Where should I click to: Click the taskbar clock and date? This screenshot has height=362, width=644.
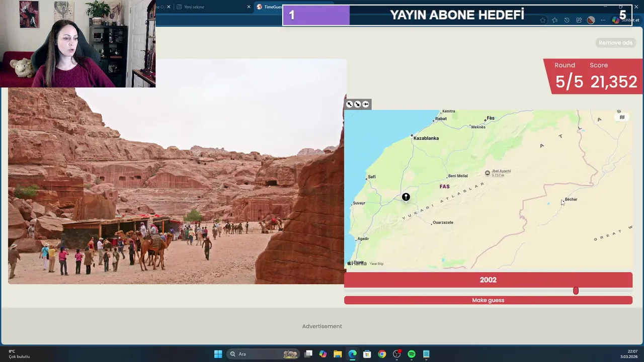(x=629, y=354)
